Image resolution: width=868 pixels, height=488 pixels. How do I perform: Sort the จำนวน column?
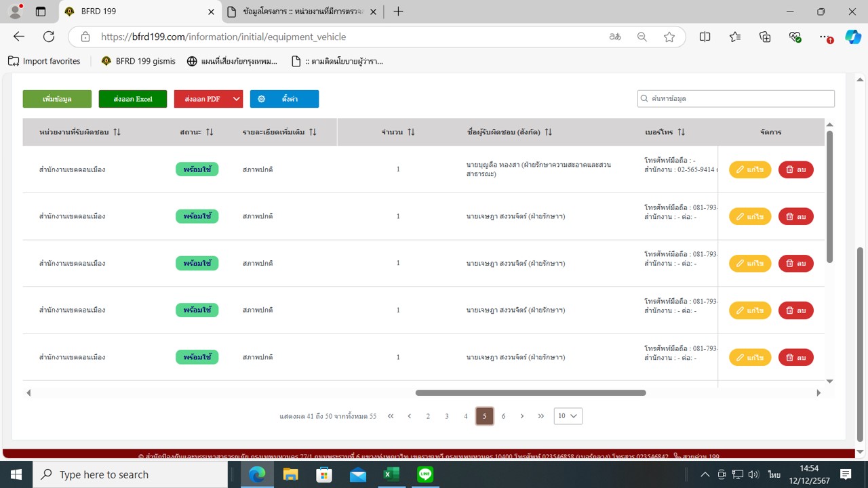point(411,132)
